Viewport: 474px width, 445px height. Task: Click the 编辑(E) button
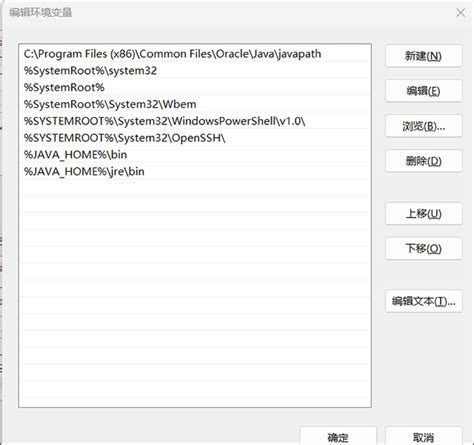[x=423, y=91]
